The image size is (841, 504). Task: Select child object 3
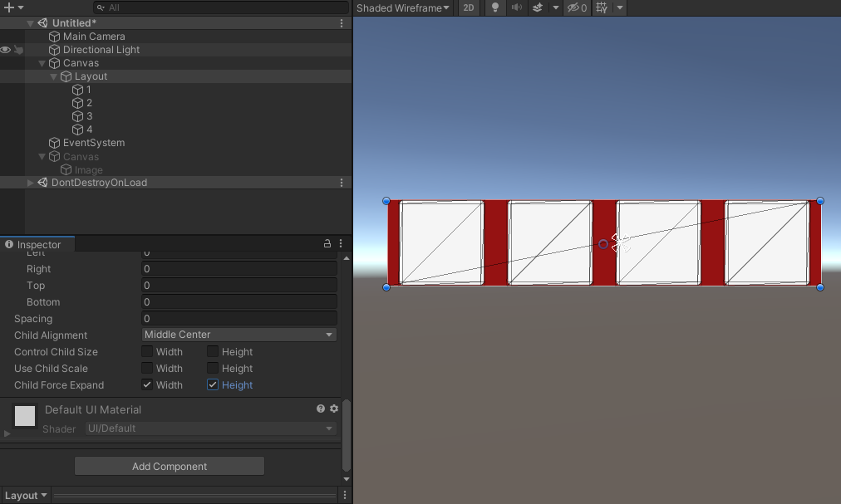click(89, 116)
